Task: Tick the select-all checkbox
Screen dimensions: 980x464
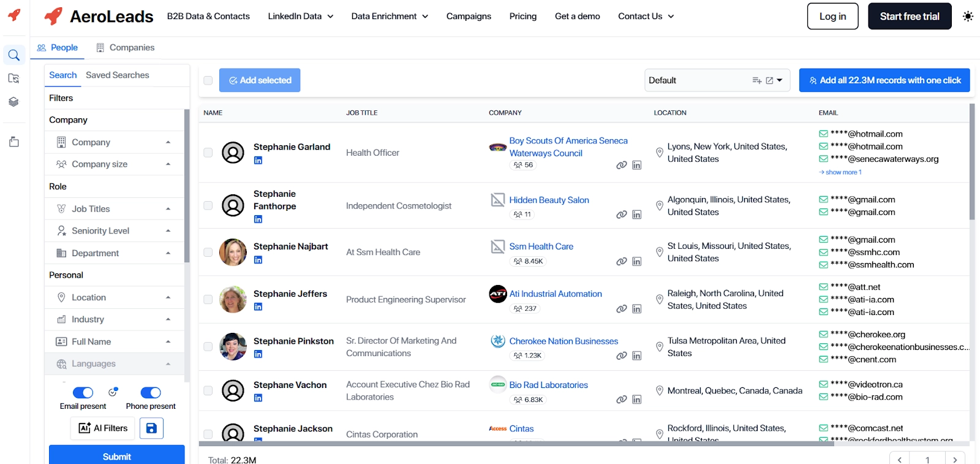Action: pos(208,80)
